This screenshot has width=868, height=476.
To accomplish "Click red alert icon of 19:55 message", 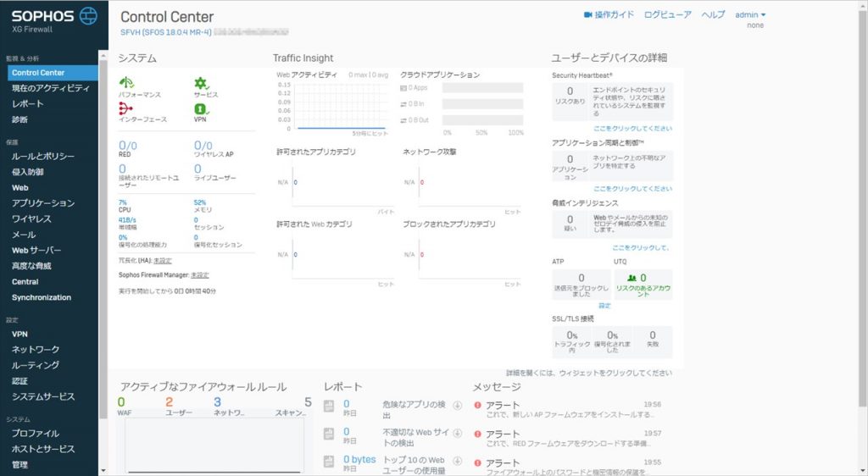I will pyautogui.click(x=478, y=462).
